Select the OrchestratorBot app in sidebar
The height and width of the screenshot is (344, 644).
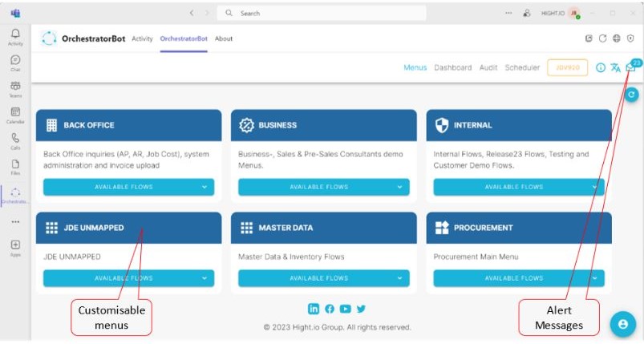click(15, 196)
